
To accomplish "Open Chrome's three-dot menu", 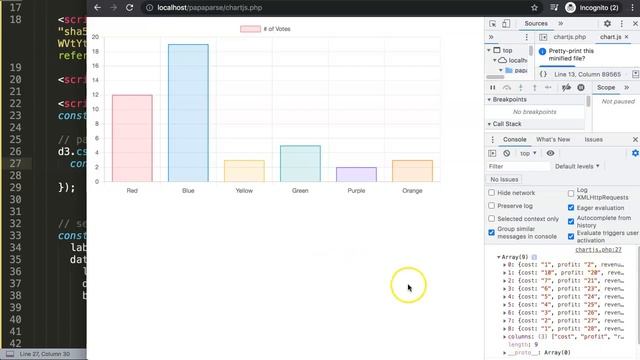I will [633, 7].
